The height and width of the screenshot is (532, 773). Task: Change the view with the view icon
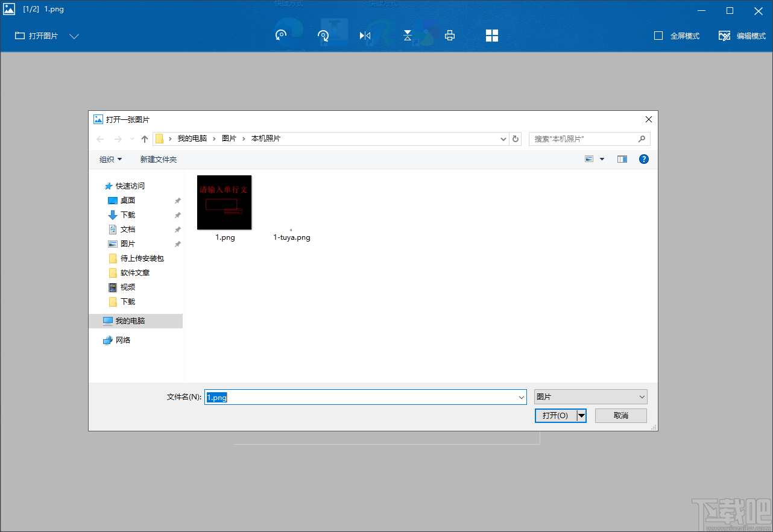(589, 159)
